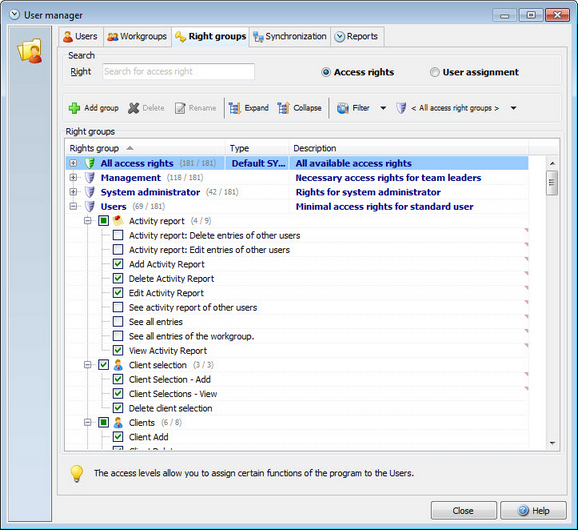Click the shield icon beside All access right groups
This screenshot has height=530, width=578.
click(401, 108)
